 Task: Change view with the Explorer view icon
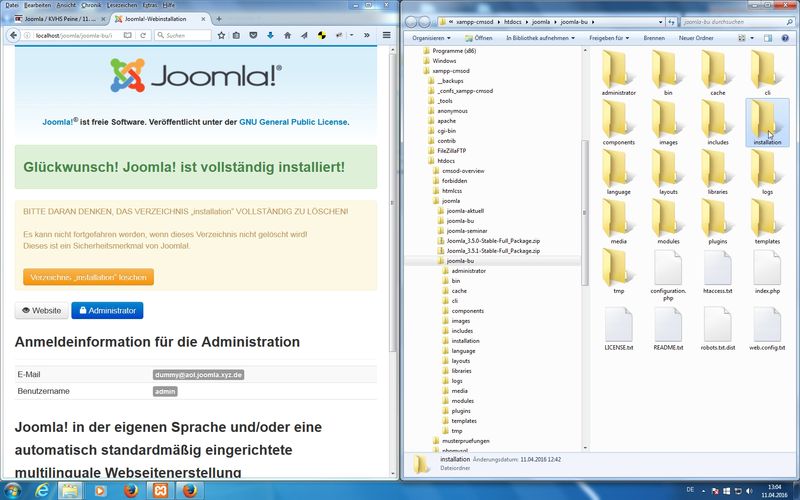[742, 38]
